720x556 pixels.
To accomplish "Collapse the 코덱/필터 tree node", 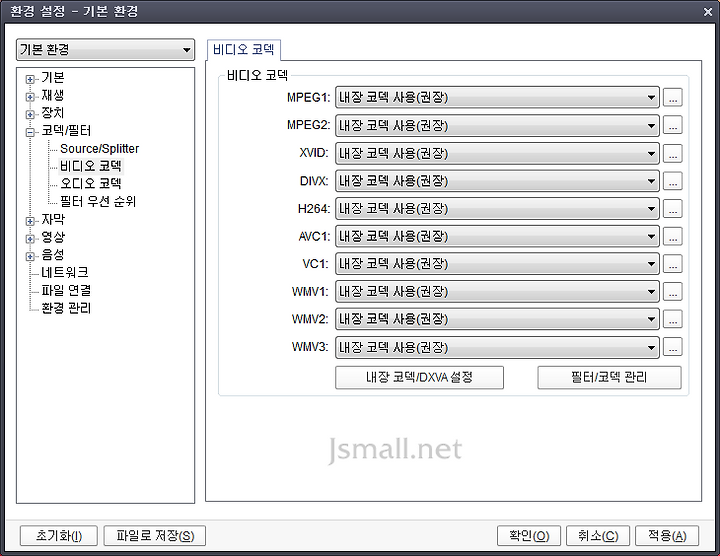I will tap(30, 132).
